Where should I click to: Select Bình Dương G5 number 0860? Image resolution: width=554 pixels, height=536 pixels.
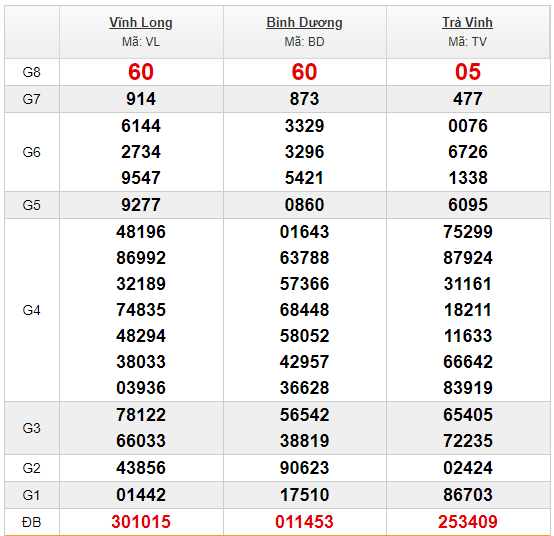pyautogui.click(x=304, y=205)
